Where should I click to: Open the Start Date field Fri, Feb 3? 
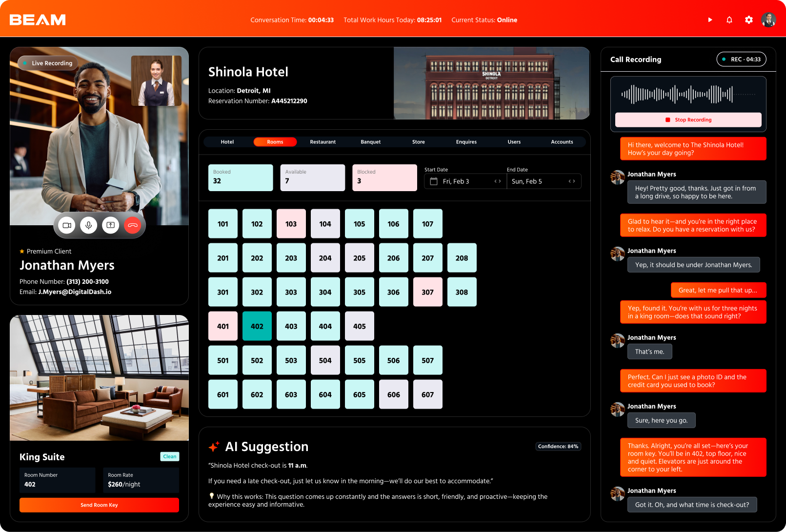pos(465,181)
